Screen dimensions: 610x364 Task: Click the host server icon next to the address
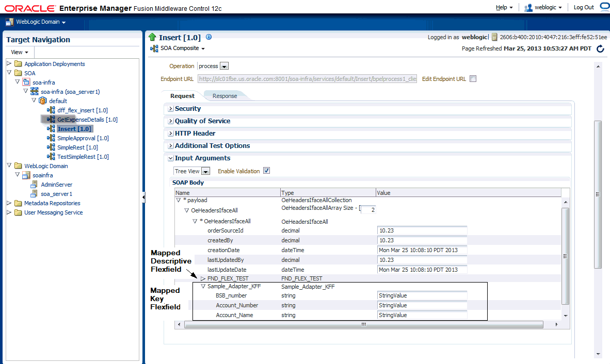[494, 37]
